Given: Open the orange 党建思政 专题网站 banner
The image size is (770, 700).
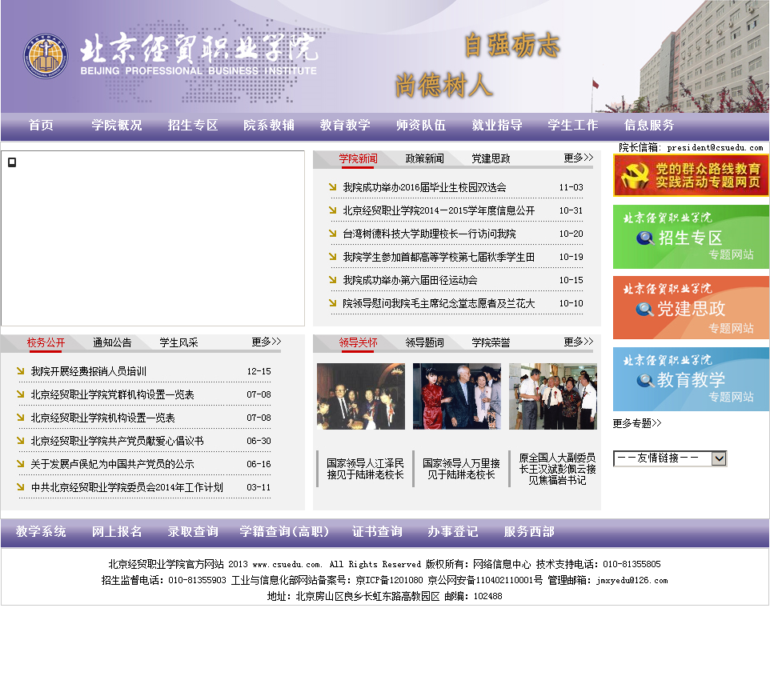Looking at the screenshot, I should 691,308.
